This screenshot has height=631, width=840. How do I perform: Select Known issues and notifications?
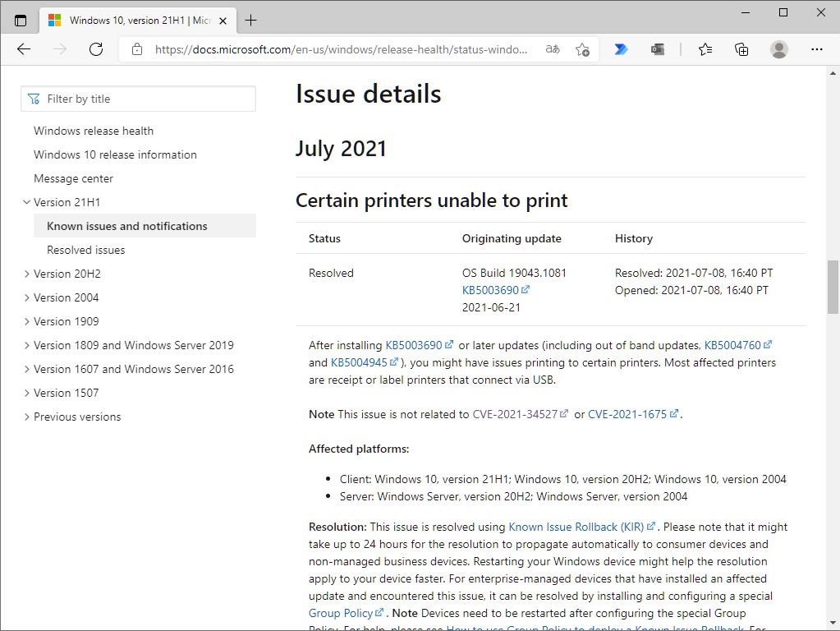(145, 226)
